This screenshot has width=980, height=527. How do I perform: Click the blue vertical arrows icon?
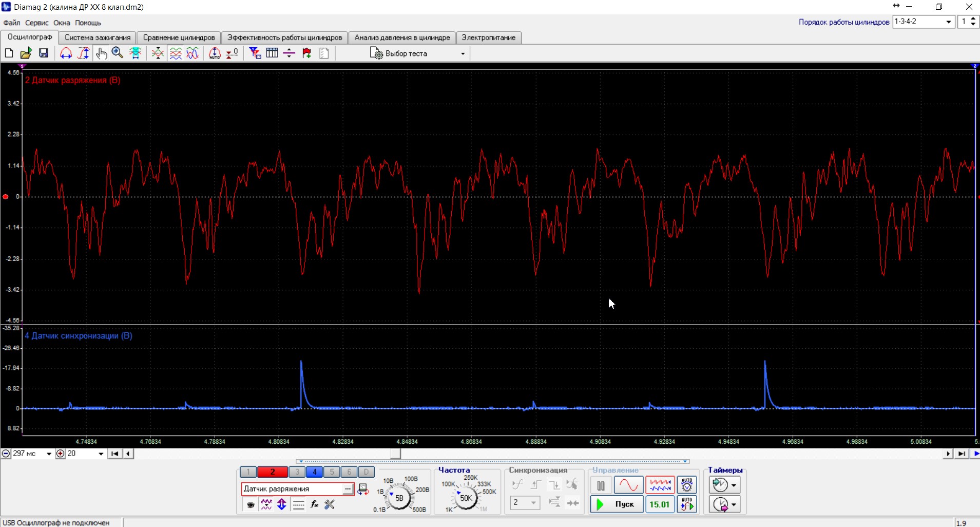(282, 504)
